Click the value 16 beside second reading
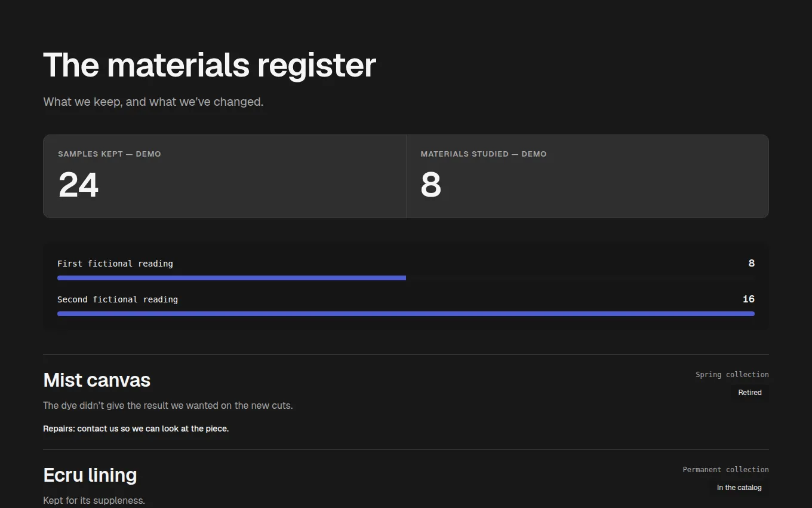The image size is (812, 508). pyautogui.click(x=749, y=299)
